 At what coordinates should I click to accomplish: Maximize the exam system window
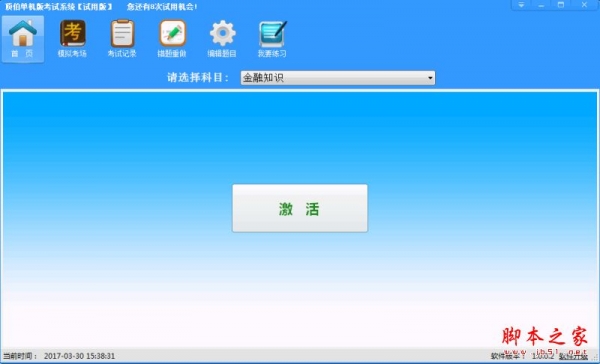point(561,5)
